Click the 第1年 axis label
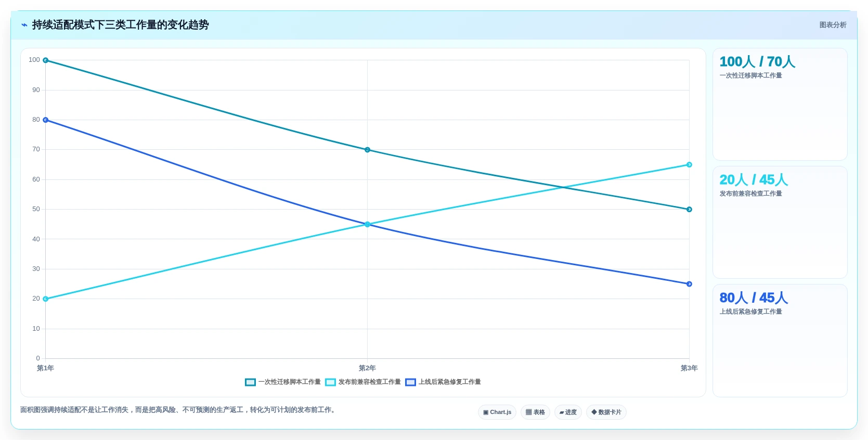Image resolution: width=868 pixels, height=440 pixels. pos(45,368)
